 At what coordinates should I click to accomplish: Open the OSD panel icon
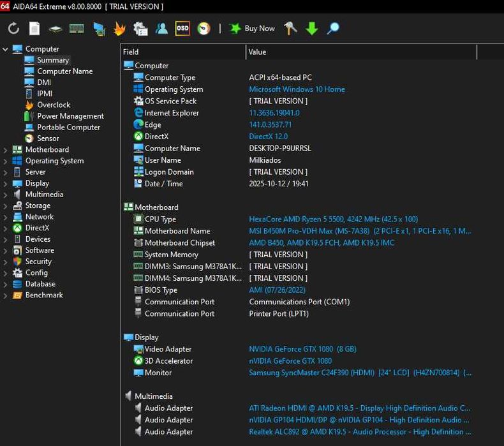[182, 28]
